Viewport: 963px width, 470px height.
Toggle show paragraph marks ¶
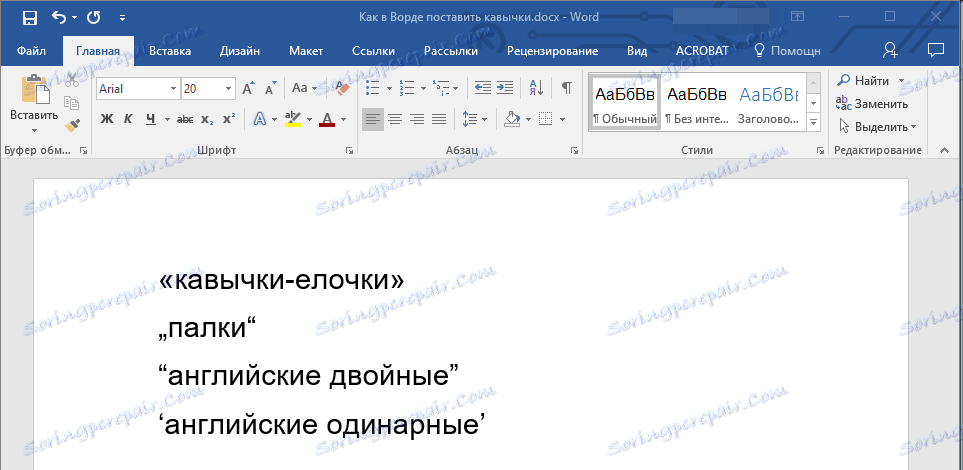[x=567, y=88]
